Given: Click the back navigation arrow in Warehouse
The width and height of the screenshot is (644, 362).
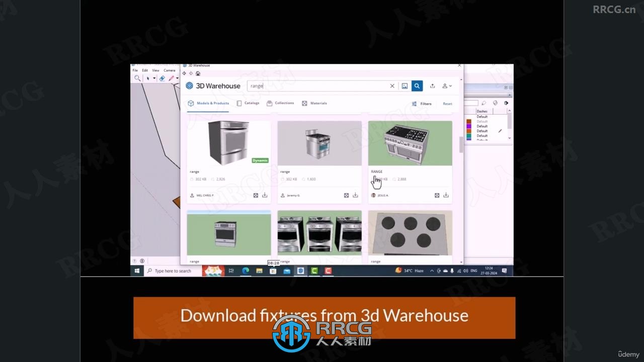Looking at the screenshot, I should tap(184, 73).
